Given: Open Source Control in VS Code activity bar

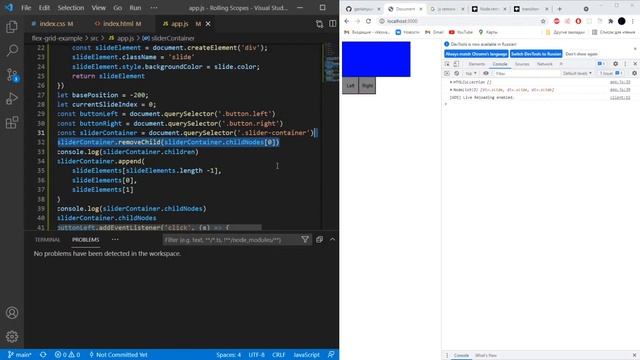Looking at the screenshot, I should coord(12,75).
